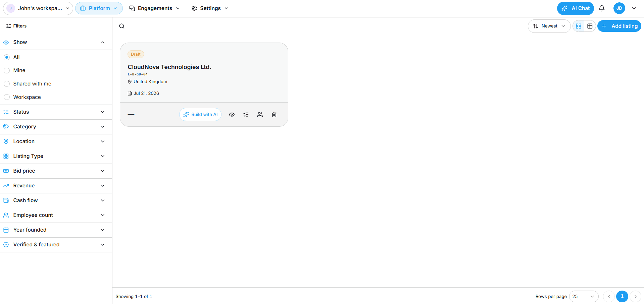Click the workspace J avatar icon
This screenshot has height=304, width=644.
click(11, 8)
